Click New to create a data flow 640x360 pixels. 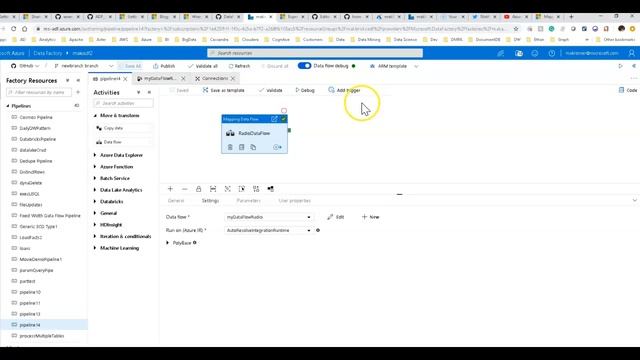pos(371,217)
